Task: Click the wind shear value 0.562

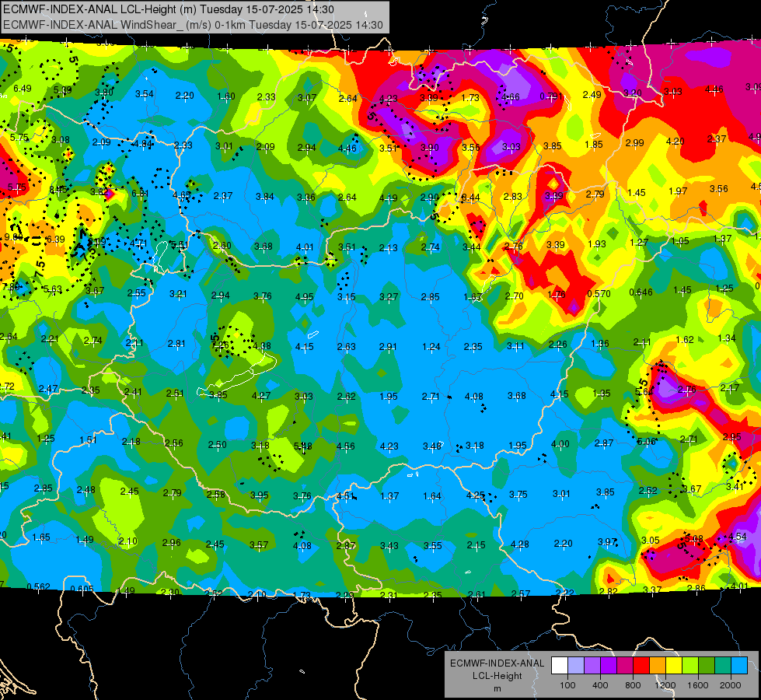Action: tap(38, 586)
